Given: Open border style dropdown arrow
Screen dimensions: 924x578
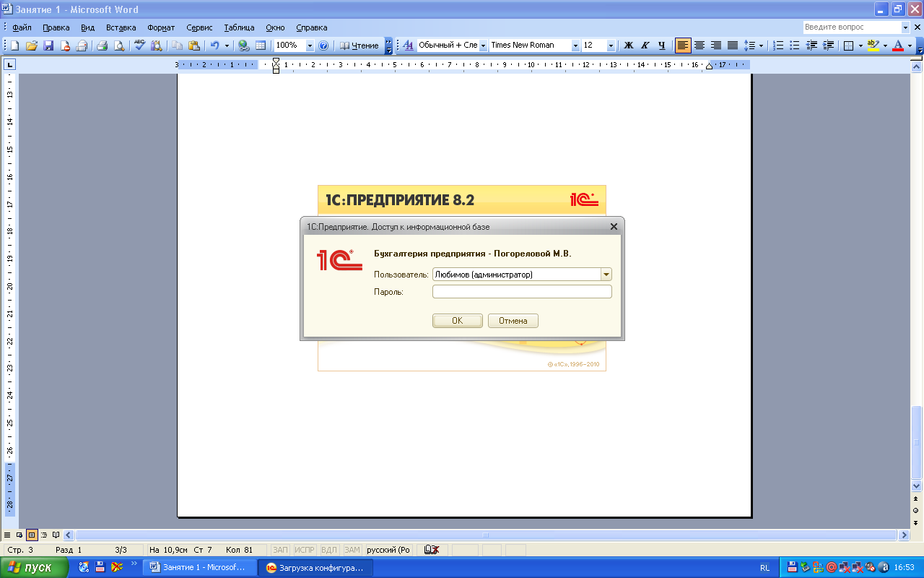Looking at the screenshot, I should [860, 46].
